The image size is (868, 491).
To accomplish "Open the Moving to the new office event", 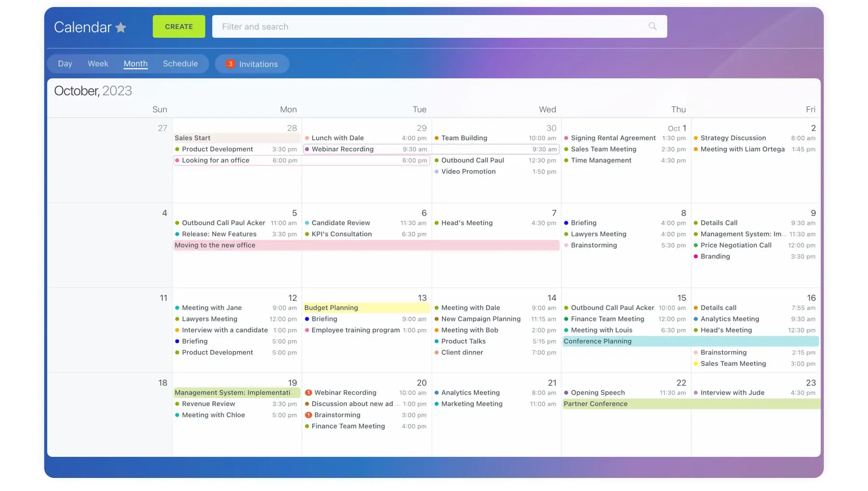I will pos(366,245).
